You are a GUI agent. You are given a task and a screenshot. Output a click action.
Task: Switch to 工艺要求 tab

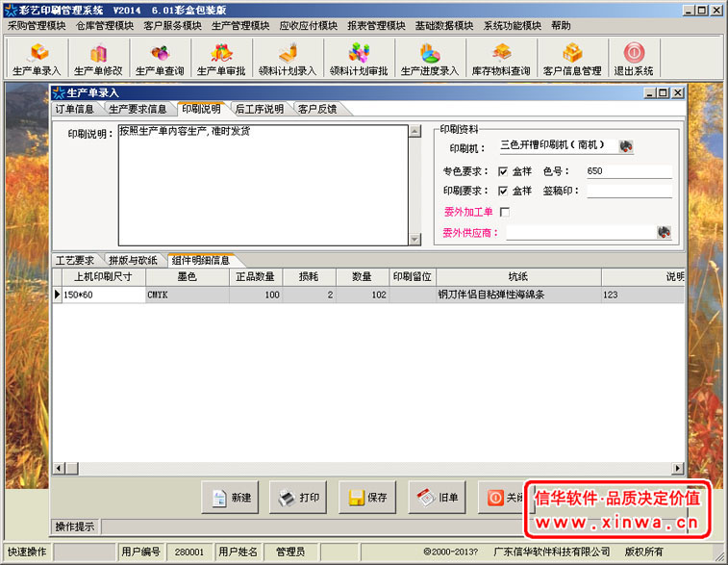(75, 260)
